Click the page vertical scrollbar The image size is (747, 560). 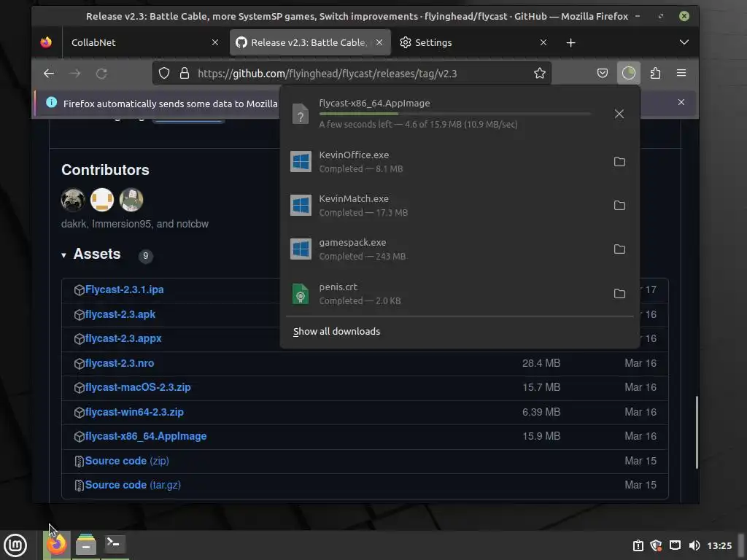pyautogui.click(x=696, y=432)
